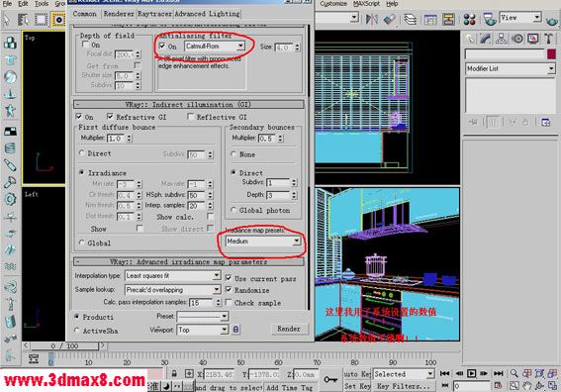Click the Quick Render teapot icon

coord(552,20)
